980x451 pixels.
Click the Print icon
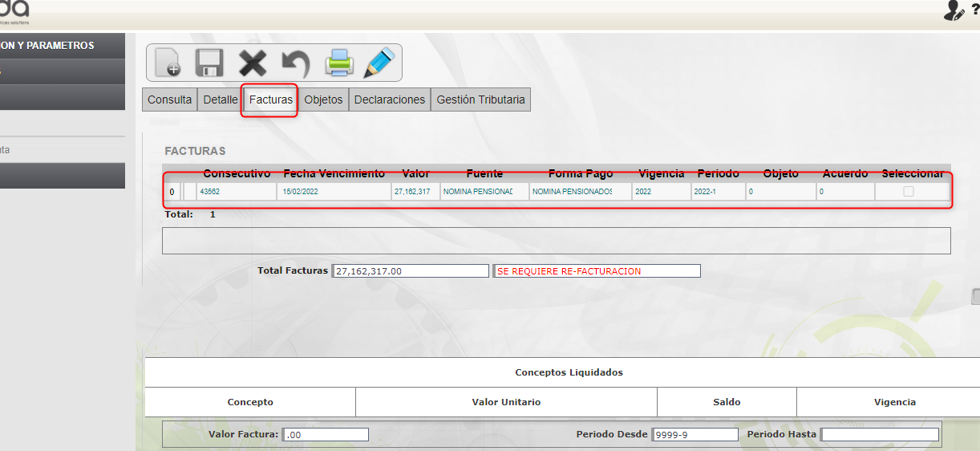tap(338, 63)
